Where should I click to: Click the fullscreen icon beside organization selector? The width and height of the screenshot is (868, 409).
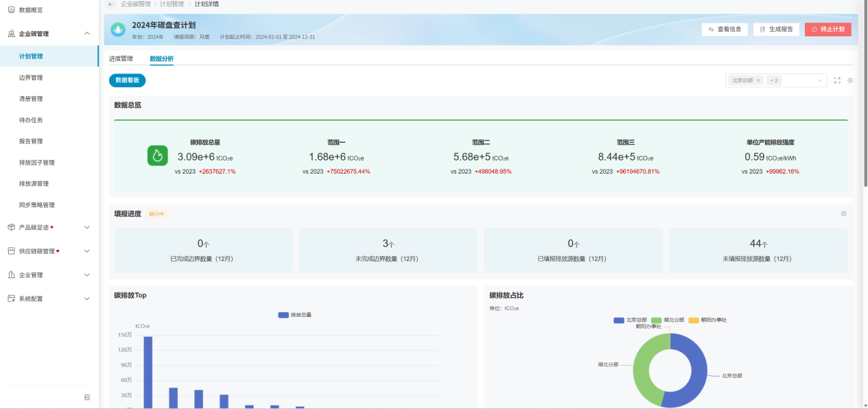837,80
